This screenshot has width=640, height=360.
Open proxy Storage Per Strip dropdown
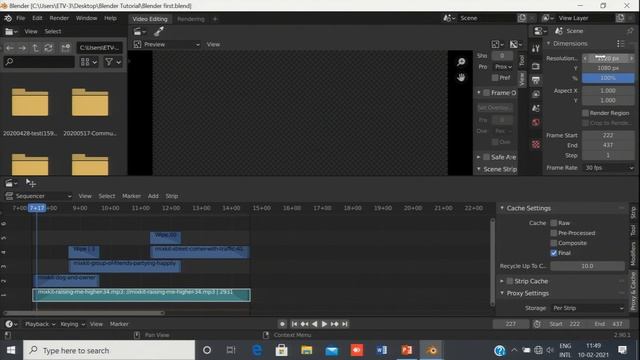(x=588, y=308)
